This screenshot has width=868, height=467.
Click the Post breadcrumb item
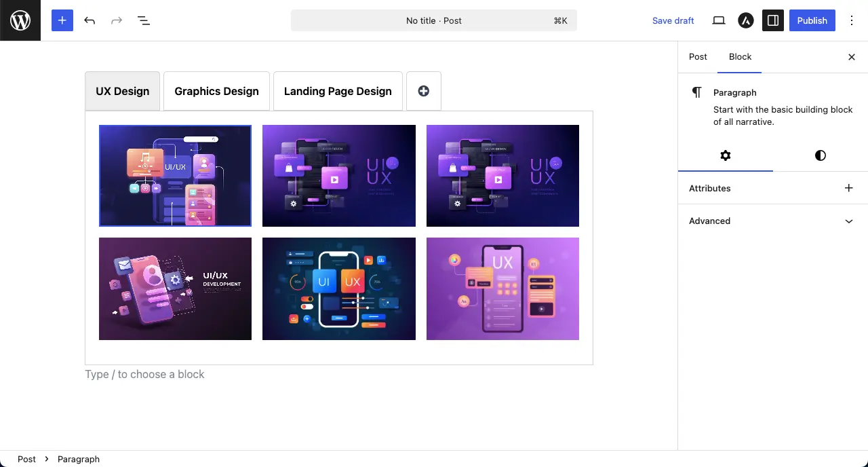click(26, 459)
